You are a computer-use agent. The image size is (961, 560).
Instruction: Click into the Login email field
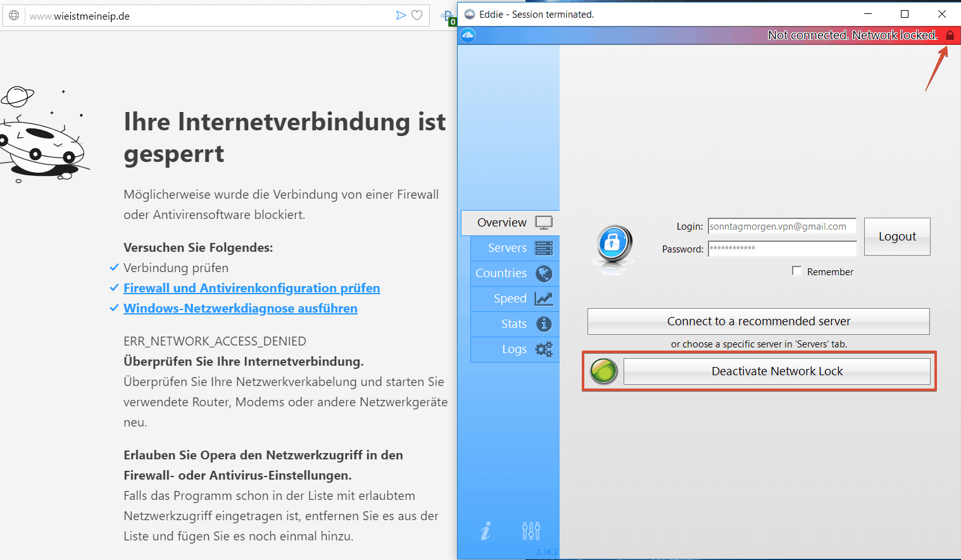[782, 227]
